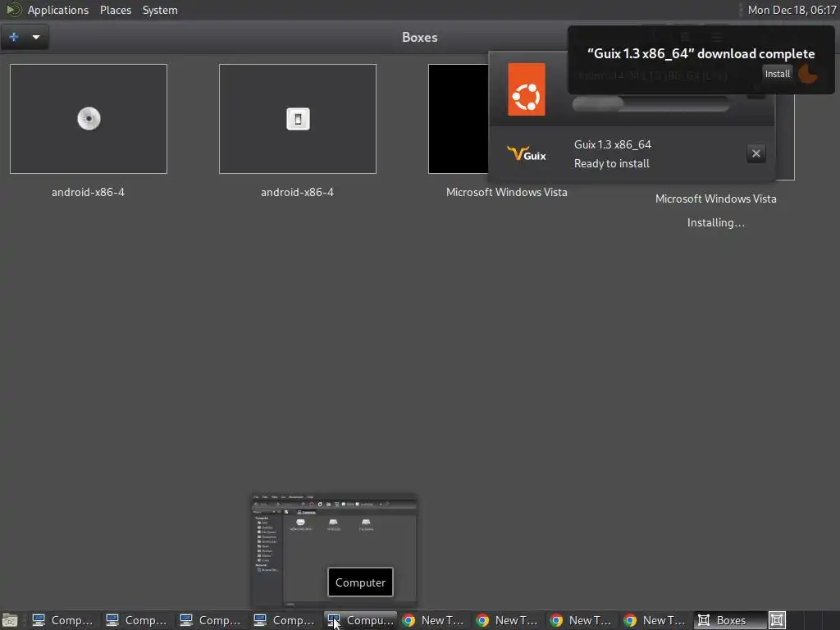Click the 'Microsoft Windows Vista' label above 'Installing…'
The image size is (840, 630).
click(x=715, y=199)
